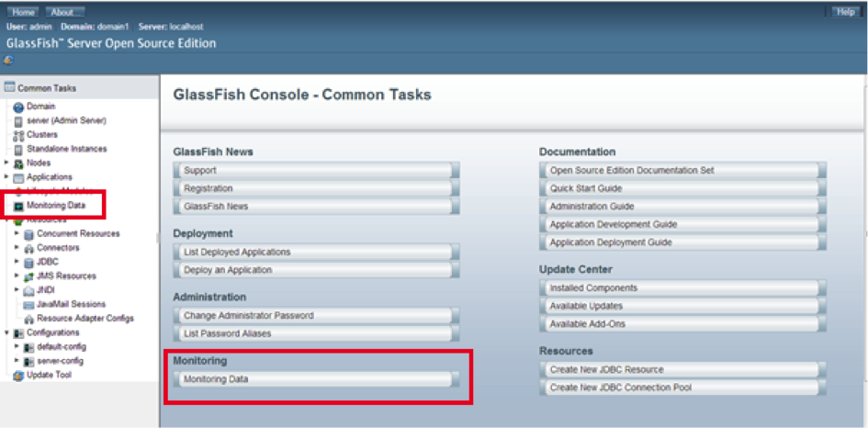868x428 pixels.
Task: Open the Home tab in header
Action: (x=25, y=12)
